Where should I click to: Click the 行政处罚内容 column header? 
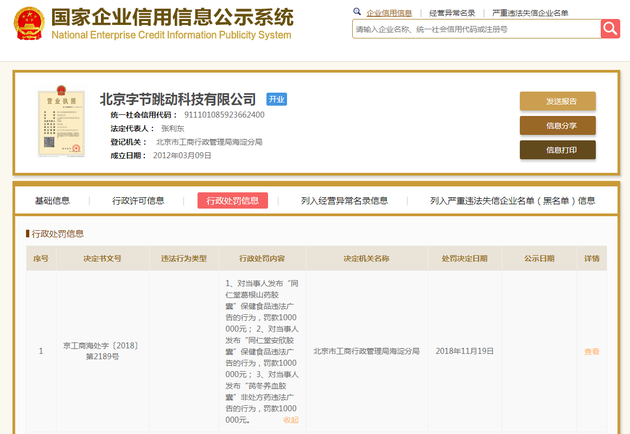262,258
